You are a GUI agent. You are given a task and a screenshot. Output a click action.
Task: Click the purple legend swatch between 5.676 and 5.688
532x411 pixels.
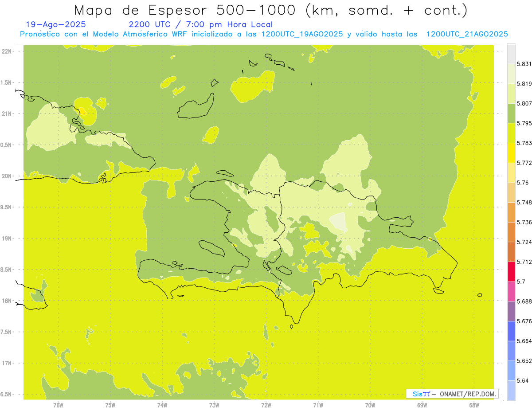click(511, 311)
